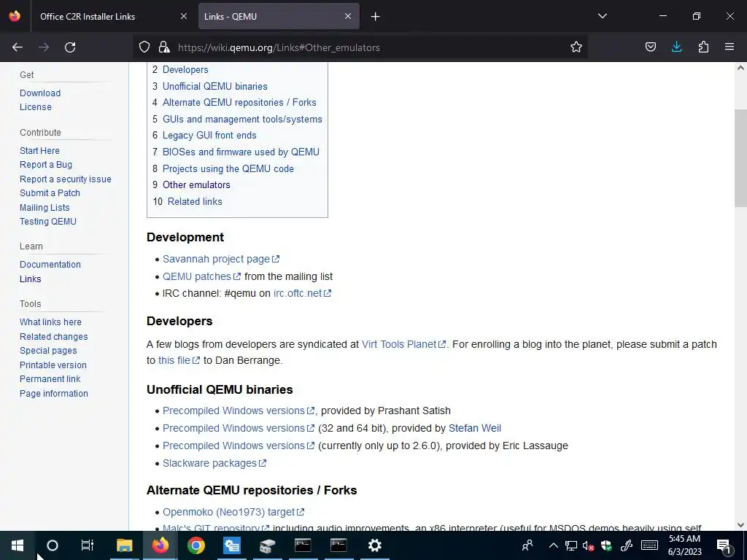The width and height of the screenshot is (747, 560).
Task: Open irc.oftc.net link
Action: pos(302,293)
